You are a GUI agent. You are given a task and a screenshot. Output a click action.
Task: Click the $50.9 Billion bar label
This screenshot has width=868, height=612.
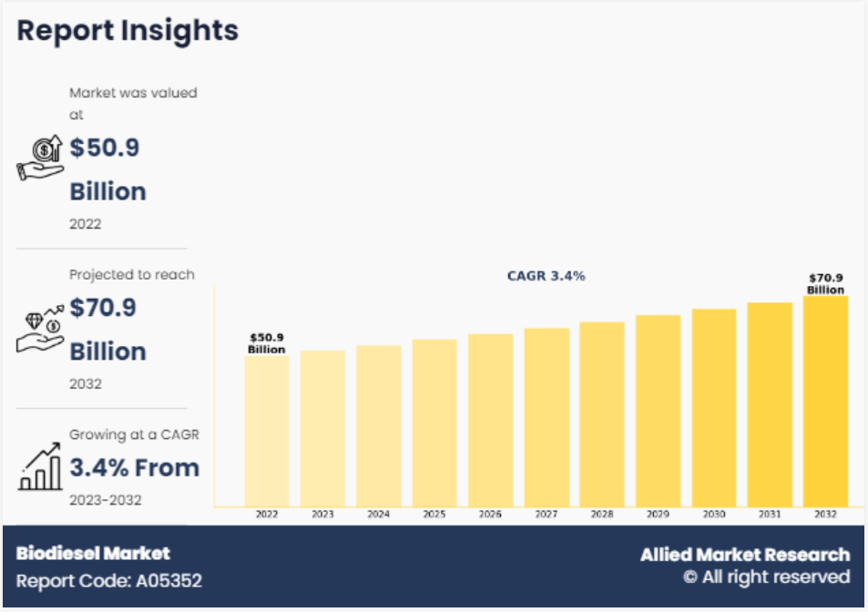tap(267, 344)
